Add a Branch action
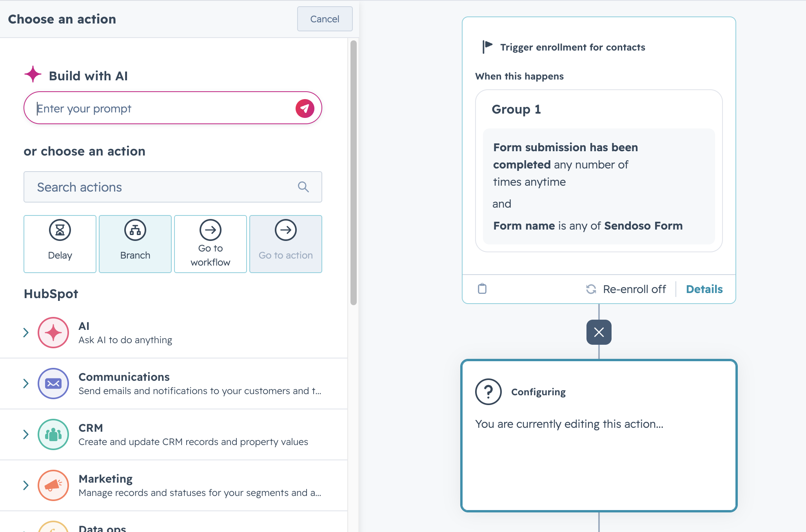 [x=135, y=244]
